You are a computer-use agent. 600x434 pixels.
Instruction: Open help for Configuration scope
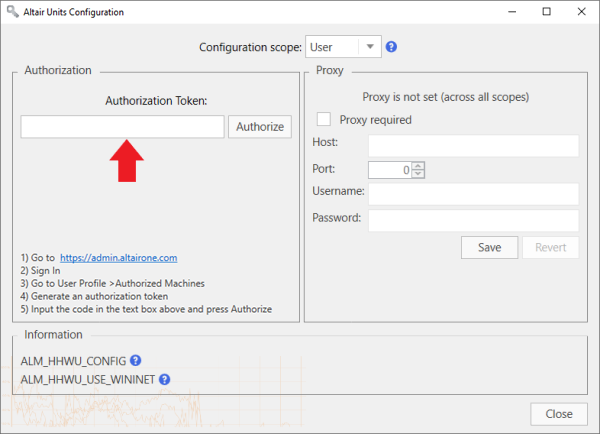click(391, 47)
